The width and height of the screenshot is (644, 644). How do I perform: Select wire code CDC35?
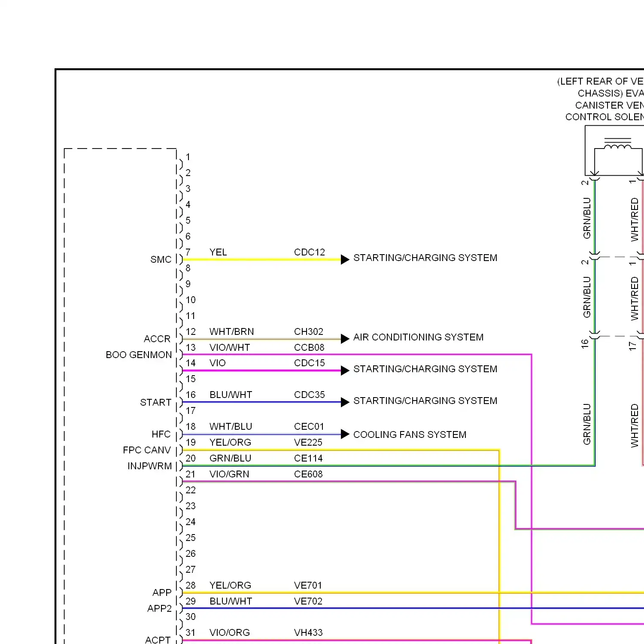(309, 395)
